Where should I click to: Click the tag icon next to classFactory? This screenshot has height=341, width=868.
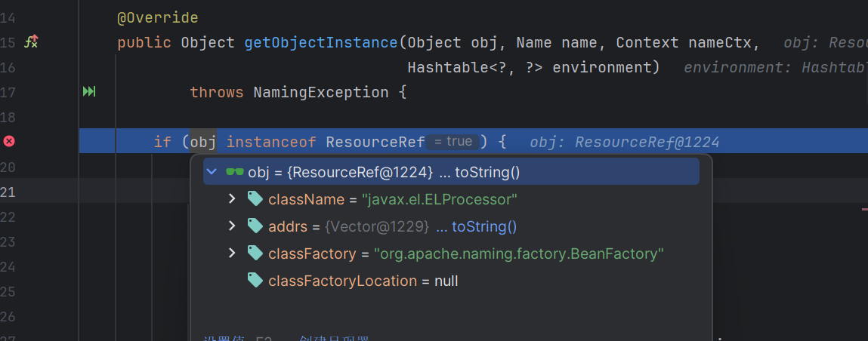(255, 253)
